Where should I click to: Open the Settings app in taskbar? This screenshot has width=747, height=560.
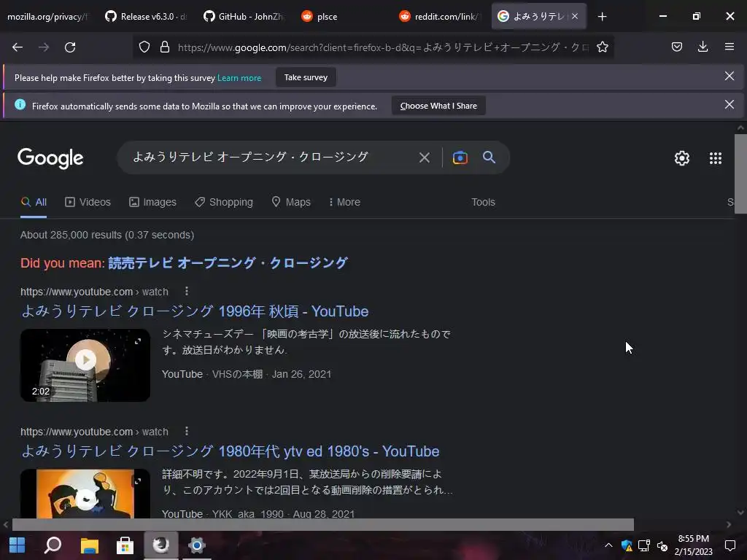coord(196,545)
